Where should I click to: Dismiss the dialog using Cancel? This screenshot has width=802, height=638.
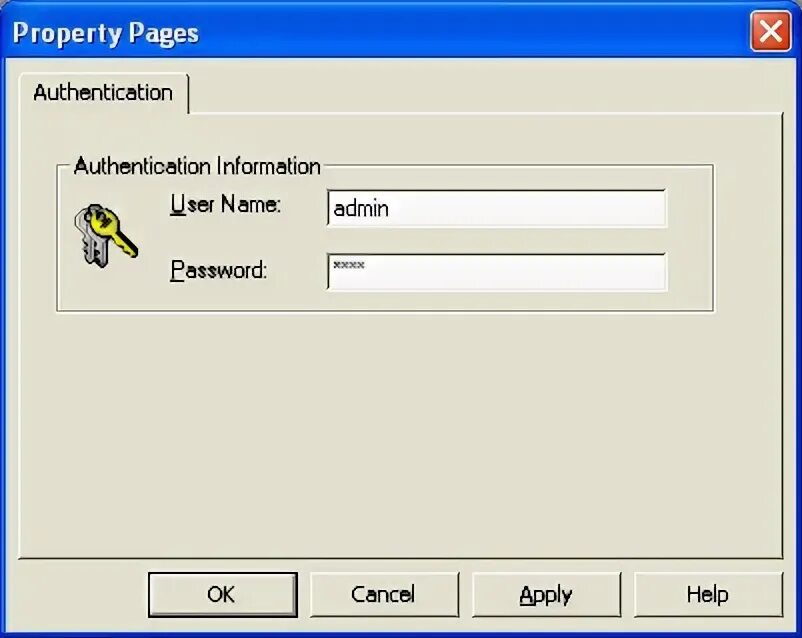coord(384,595)
